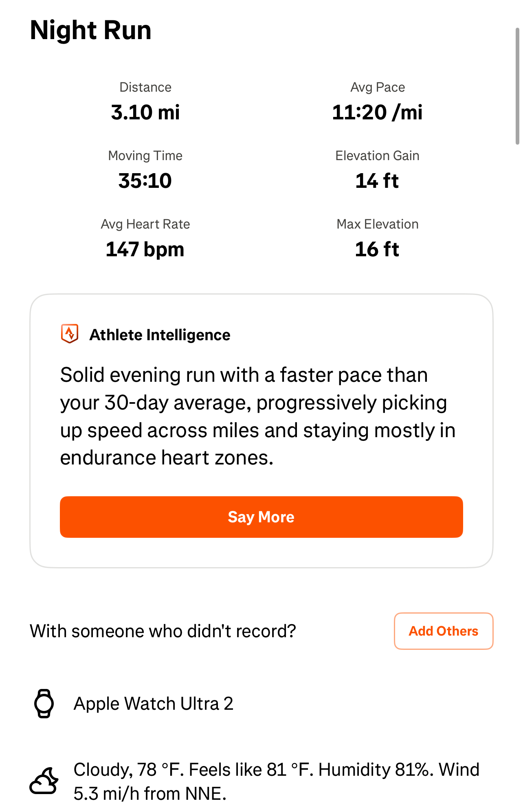Tap 'With someone who didn't record?' text
The image size is (523, 812).
[163, 631]
